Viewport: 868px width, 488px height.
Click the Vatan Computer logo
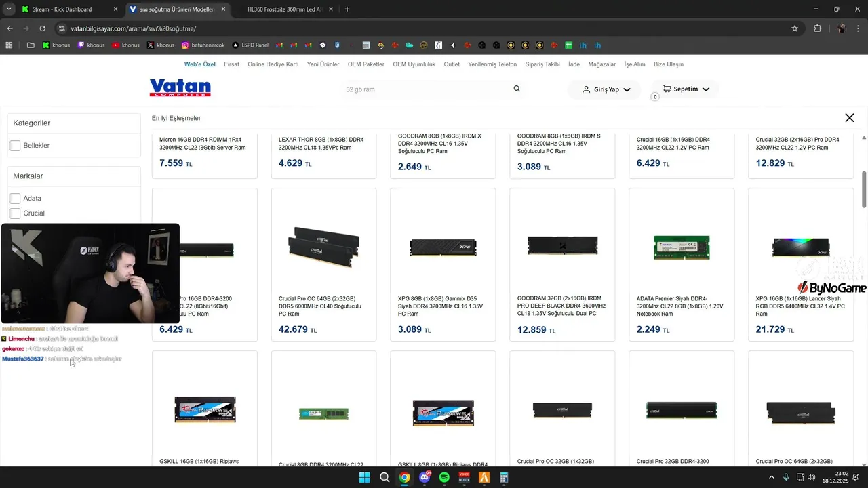(x=180, y=88)
